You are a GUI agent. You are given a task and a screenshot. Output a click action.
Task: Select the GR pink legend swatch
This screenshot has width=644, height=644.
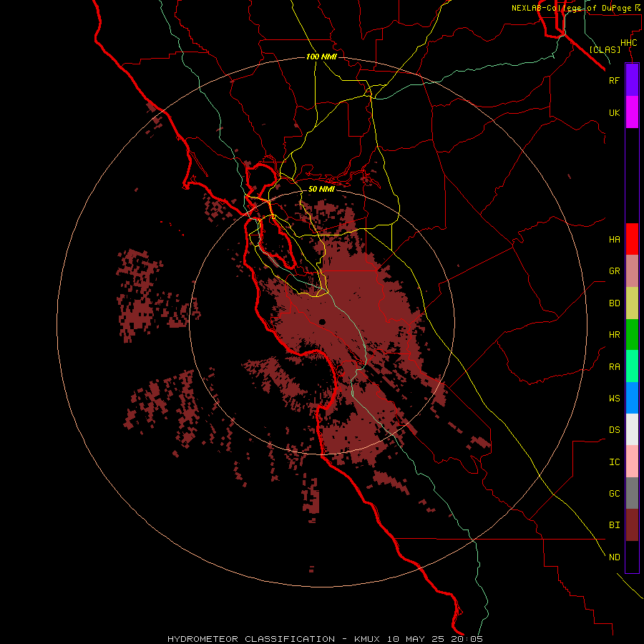(632, 271)
